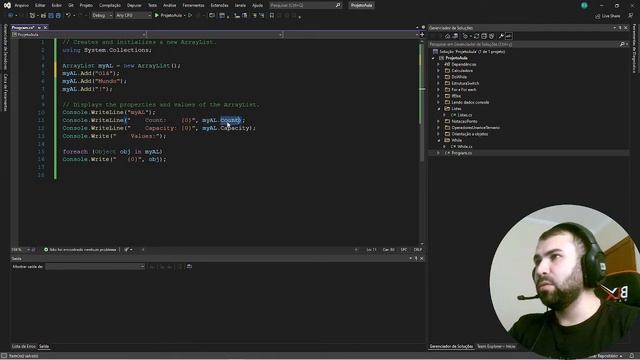
Task: Toggle Preview Selected Items in Solution Explorer
Action: pos(509,36)
